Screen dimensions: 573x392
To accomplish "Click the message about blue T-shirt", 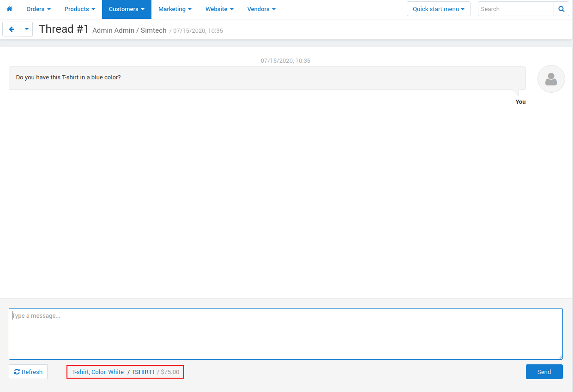I will [x=267, y=78].
